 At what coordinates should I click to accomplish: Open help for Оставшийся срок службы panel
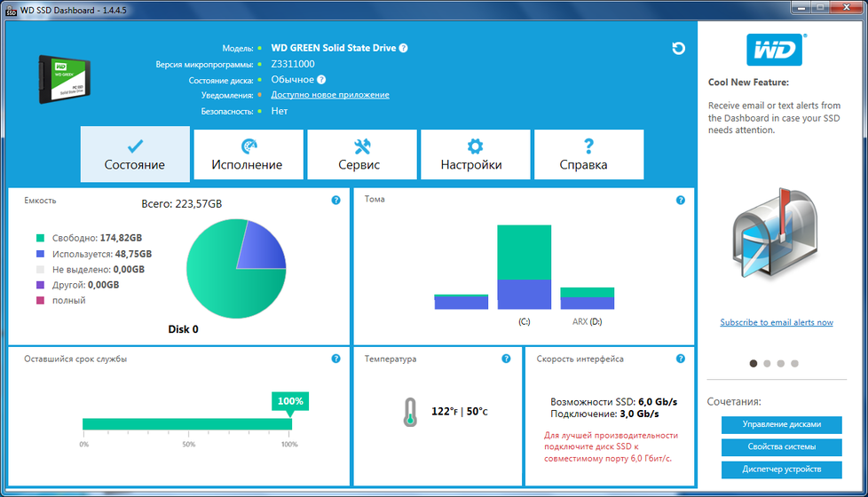point(335,359)
